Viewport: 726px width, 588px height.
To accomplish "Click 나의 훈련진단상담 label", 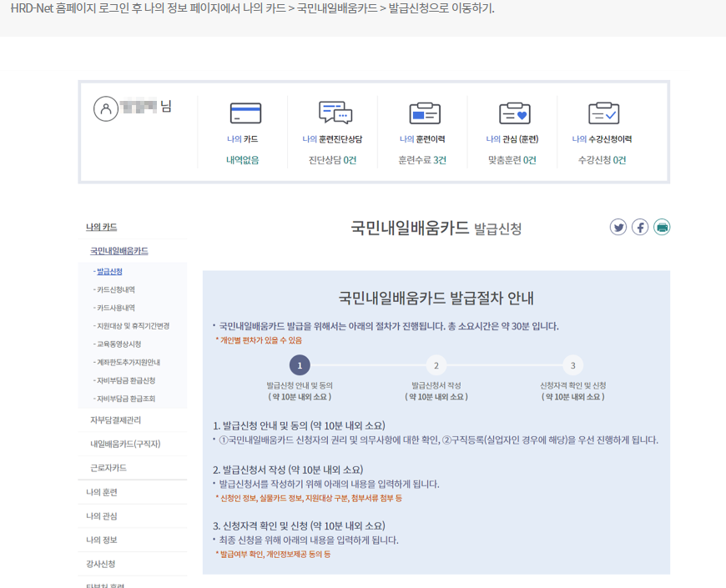I will pyautogui.click(x=332, y=139).
